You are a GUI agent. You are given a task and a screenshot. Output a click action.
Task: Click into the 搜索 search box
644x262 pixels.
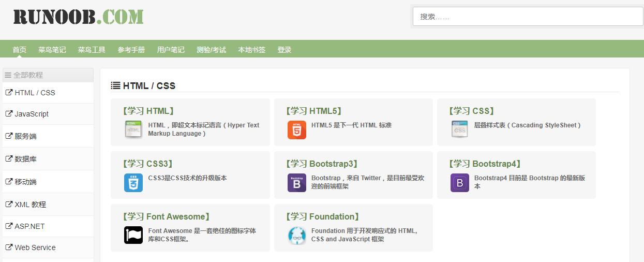pos(528,17)
